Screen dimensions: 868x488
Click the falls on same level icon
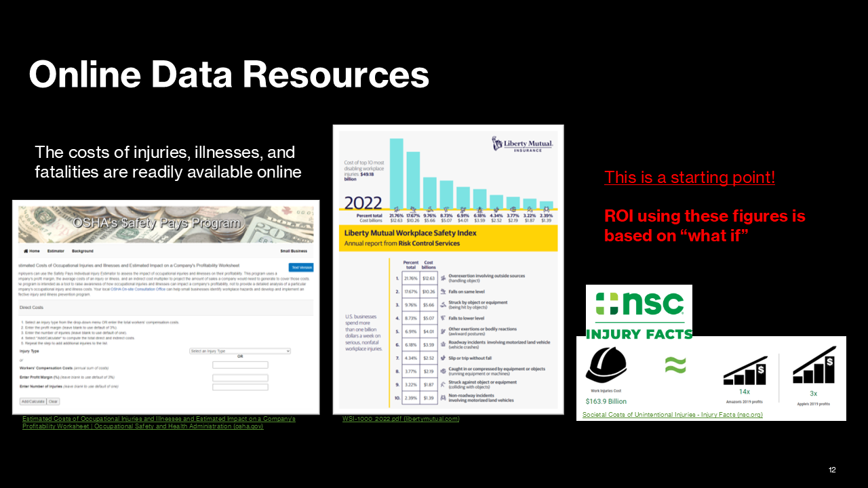pyautogui.click(x=443, y=291)
